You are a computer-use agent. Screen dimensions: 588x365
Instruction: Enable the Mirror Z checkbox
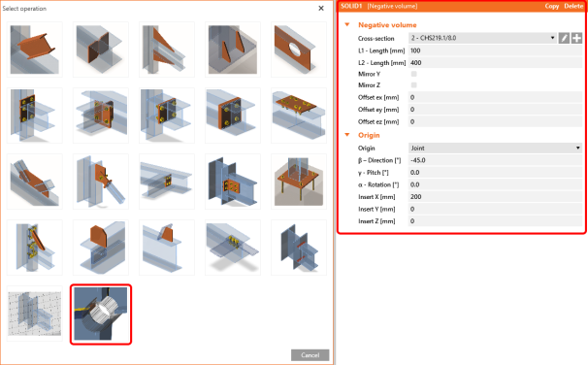pos(414,85)
